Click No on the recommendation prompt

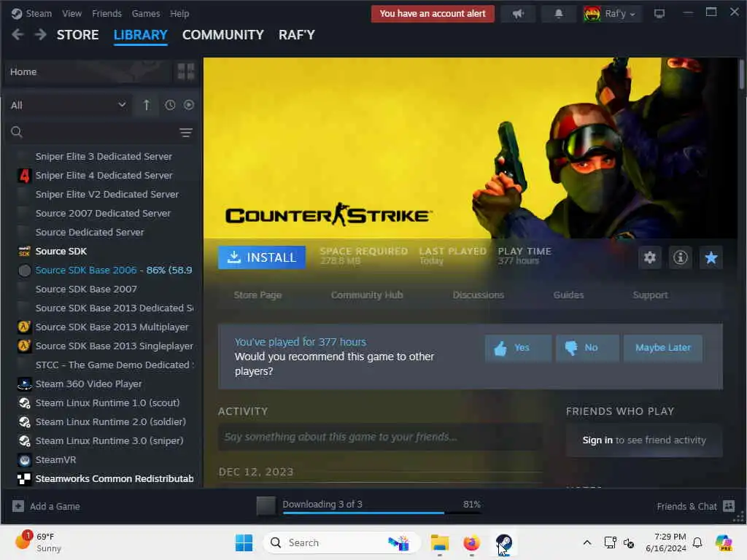coord(587,348)
